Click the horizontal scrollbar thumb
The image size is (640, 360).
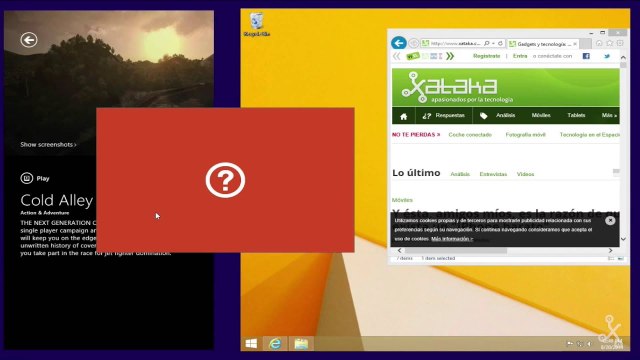(x=456, y=251)
